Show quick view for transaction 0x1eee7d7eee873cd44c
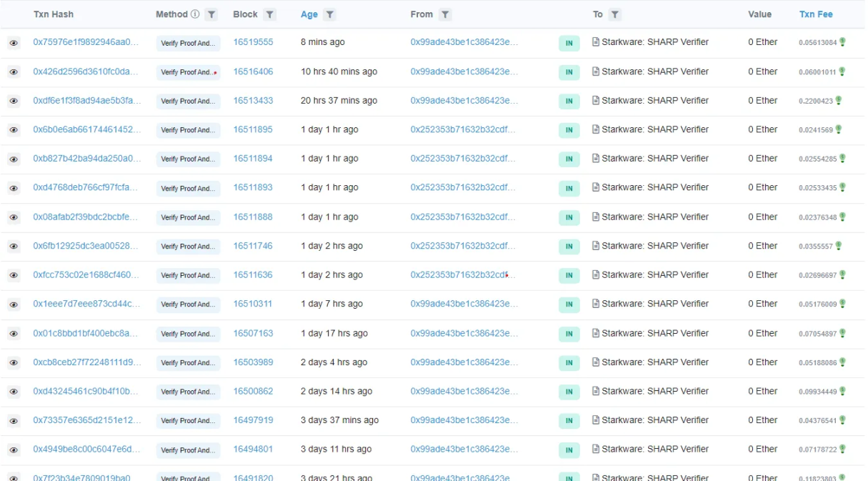Viewport: 868px width, 481px height. [14, 304]
